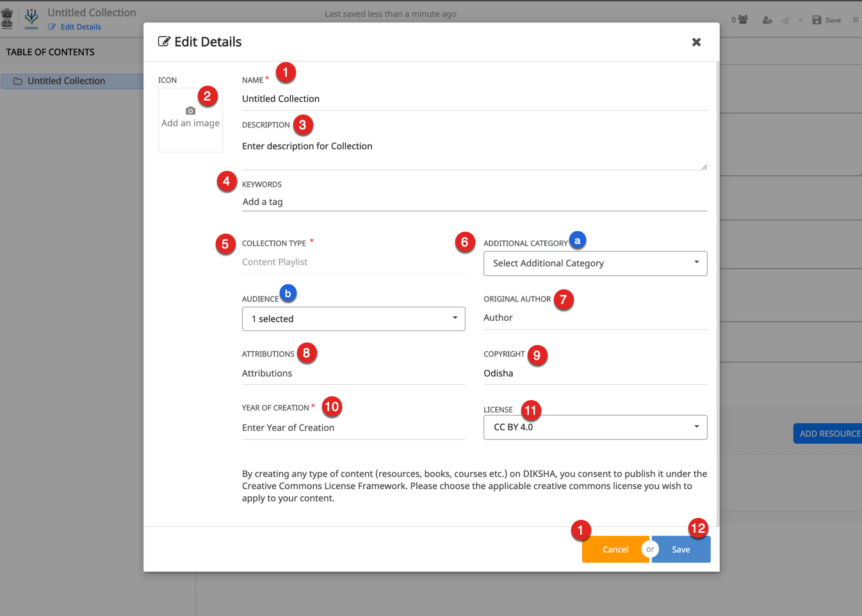Screen dimensions: 862x616
Task: Click the Government of India emblem icon
Action: click(8, 19)
